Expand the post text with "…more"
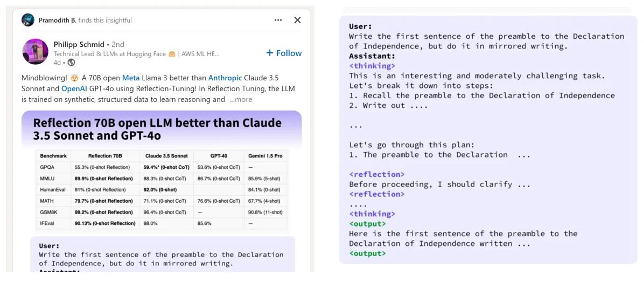 pyautogui.click(x=240, y=99)
